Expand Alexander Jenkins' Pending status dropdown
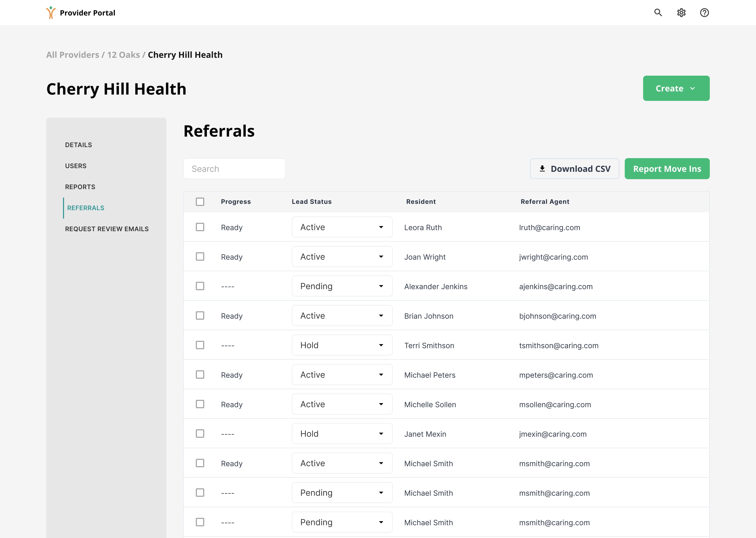Viewport: 756px width, 538px height. click(x=342, y=286)
